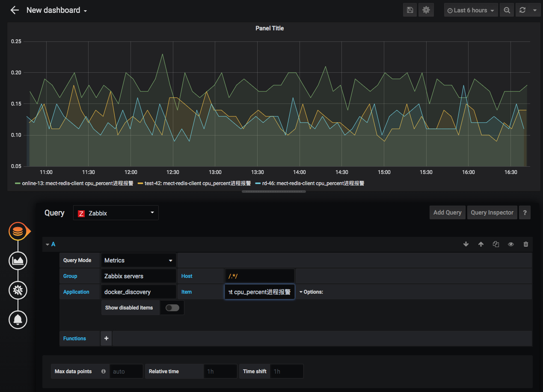Open the Queries tab database icon
The image size is (543, 392).
pyautogui.click(x=18, y=231)
